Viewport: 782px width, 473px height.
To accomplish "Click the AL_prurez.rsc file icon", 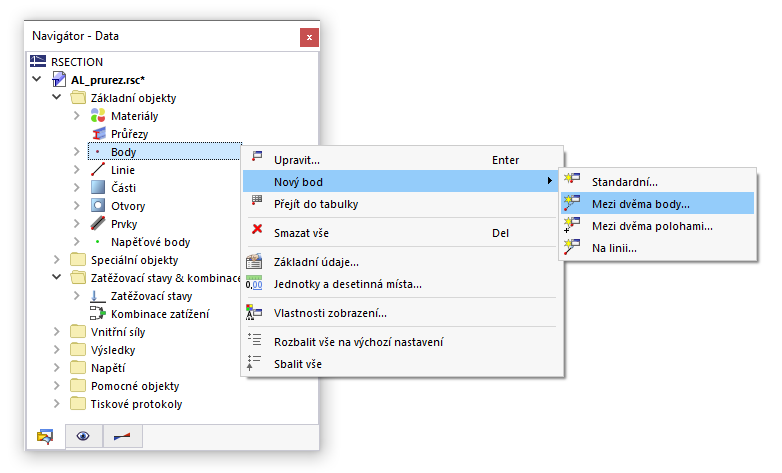I will pyautogui.click(x=59, y=79).
